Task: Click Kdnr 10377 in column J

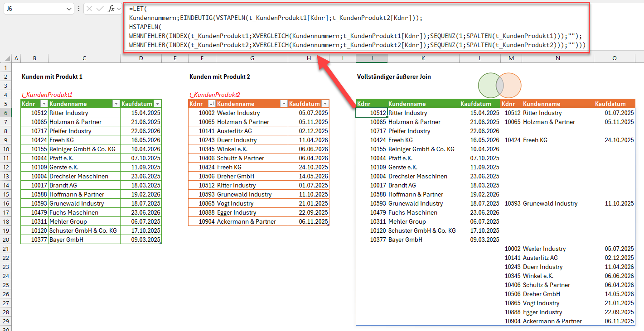Action: [x=378, y=240]
